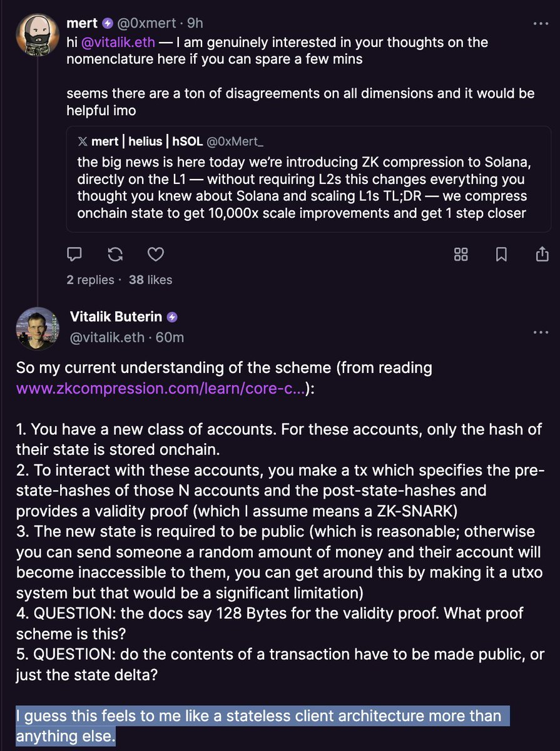Open Vitalik Buterin's profile avatar

click(37, 329)
